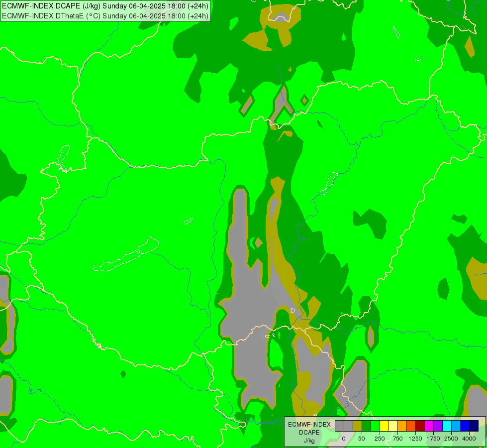Image resolution: width=487 pixels, height=448 pixels.
Task: Click the cyan legend swatch
Action: pyautogui.click(x=447, y=426)
